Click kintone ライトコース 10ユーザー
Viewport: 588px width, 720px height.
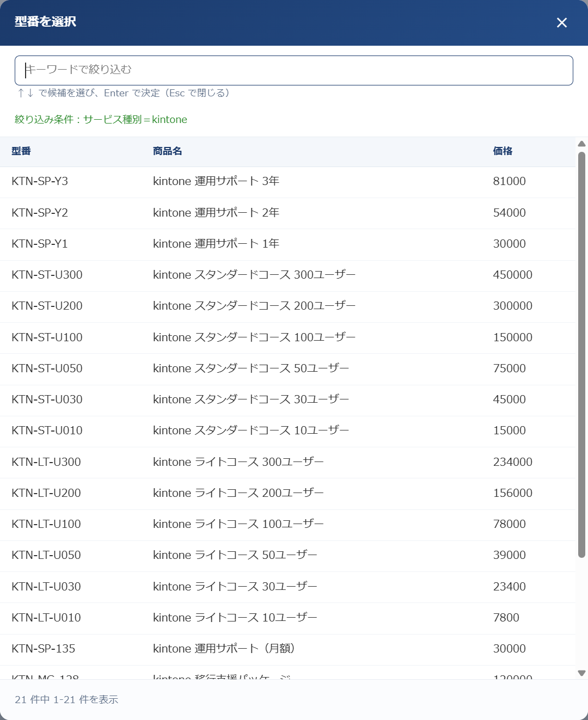235,618
